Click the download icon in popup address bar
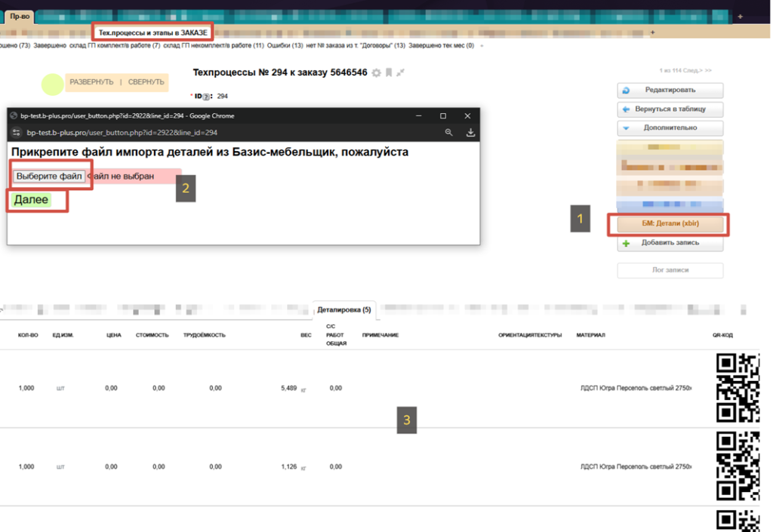The width and height of the screenshot is (773, 532). tap(470, 132)
